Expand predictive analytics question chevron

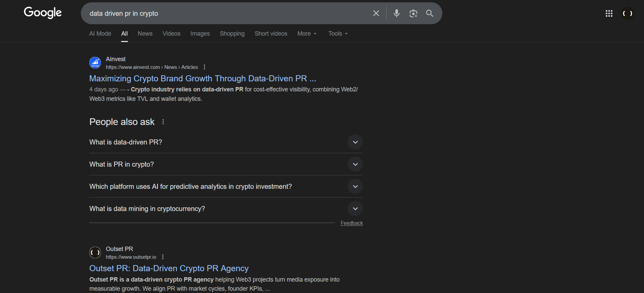[x=355, y=186]
